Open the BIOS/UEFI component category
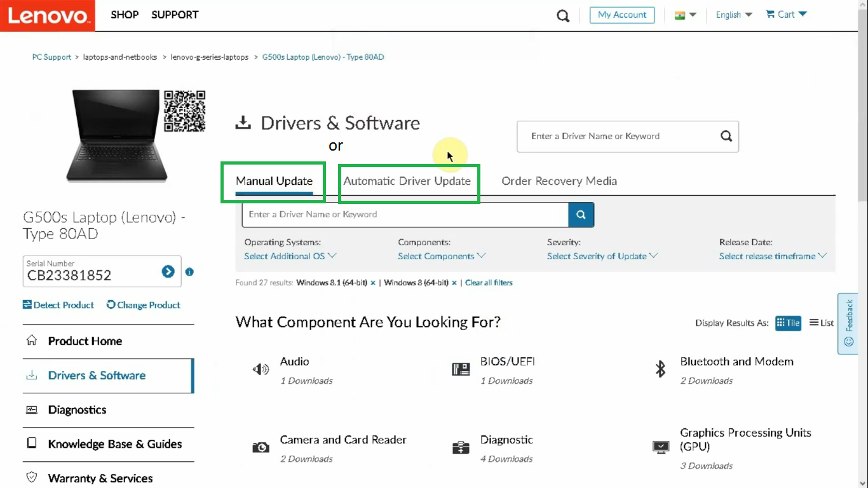Image resolution: width=868 pixels, height=488 pixels. 507,362
